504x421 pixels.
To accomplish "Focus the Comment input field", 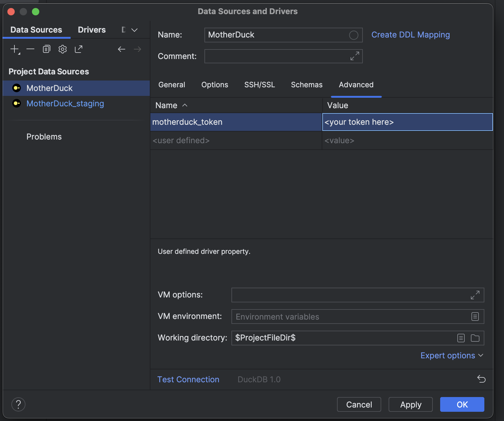I will point(284,56).
